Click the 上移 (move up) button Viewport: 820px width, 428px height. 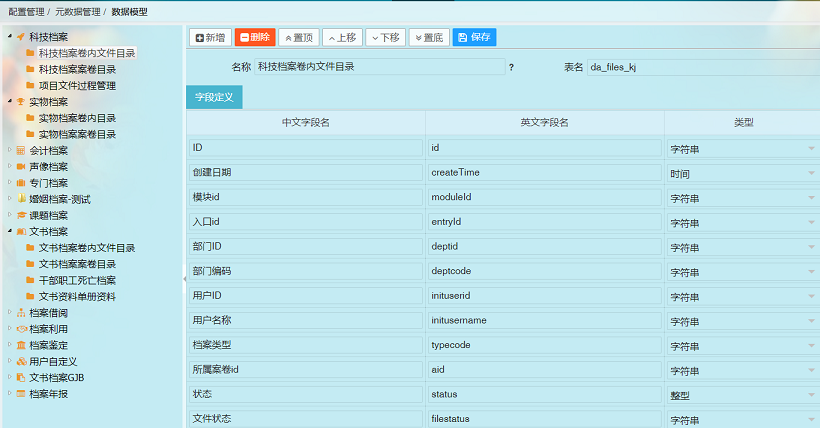click(341, 37)
